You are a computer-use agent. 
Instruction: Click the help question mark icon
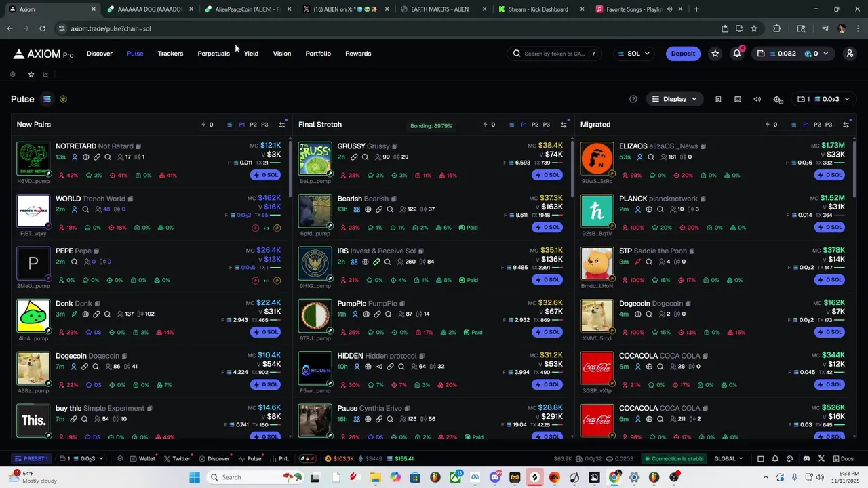[x=633, y=99]
